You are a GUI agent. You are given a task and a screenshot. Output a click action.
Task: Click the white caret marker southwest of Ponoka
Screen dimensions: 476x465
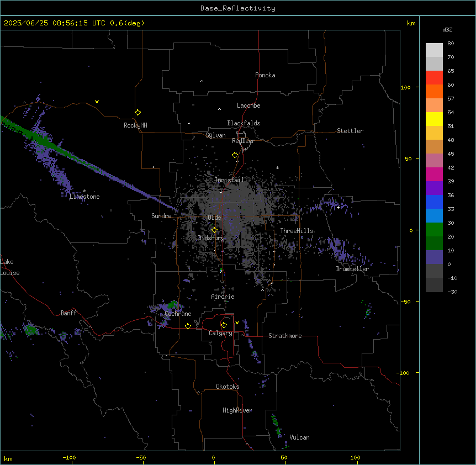click(202, 81)
